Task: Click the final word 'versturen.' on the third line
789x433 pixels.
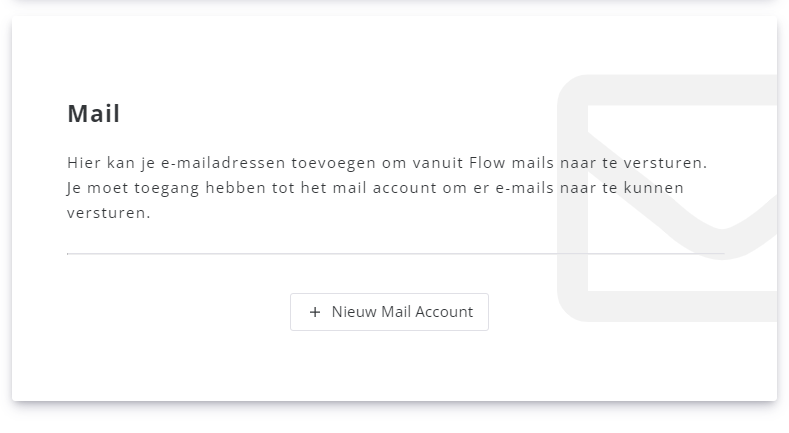Action: (x=108, y=213)
